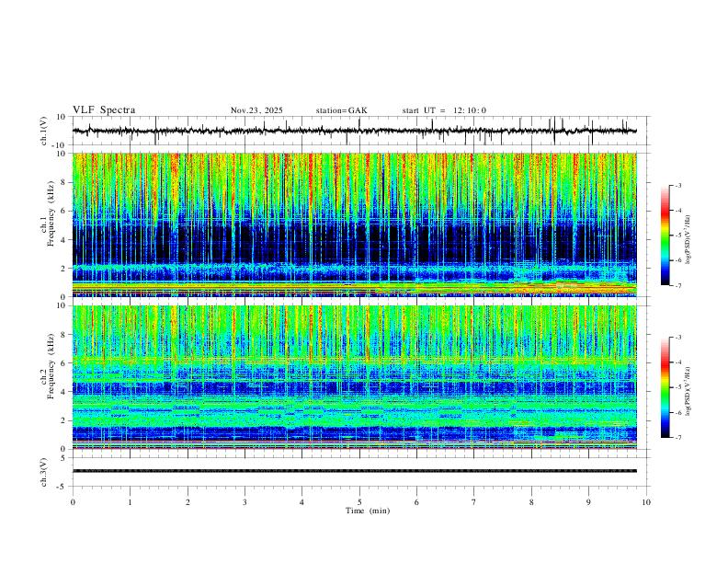Click the ch.3 black signal band
Viewport: 728px width, 563px height.
pos(355,471)
